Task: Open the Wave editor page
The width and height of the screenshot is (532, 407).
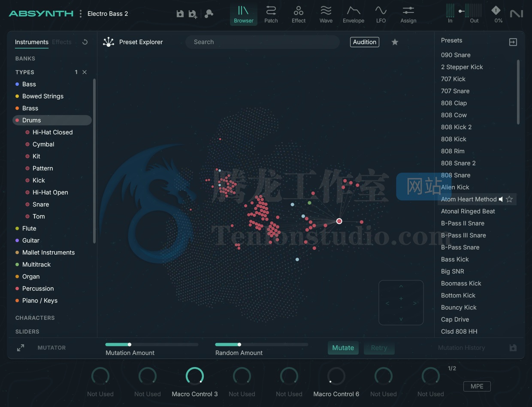Action: coord(326,14)
